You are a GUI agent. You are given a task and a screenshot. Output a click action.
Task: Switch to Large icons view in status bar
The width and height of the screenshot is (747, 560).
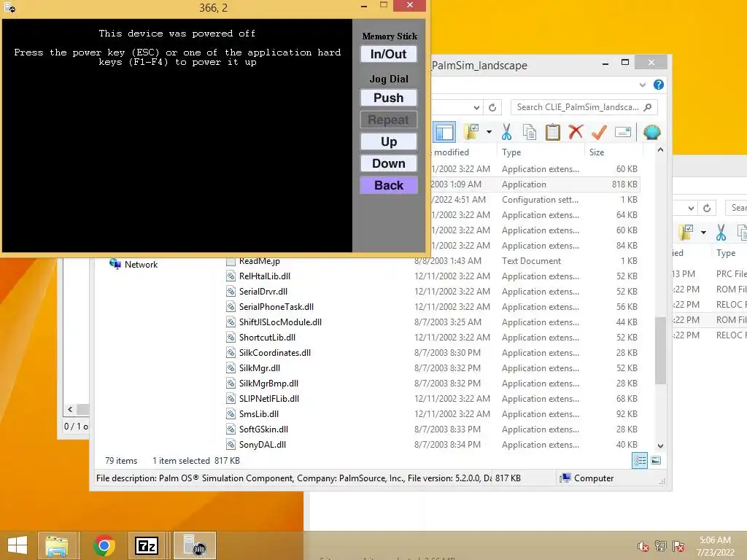pyautogui.click(x=656, y=461)
